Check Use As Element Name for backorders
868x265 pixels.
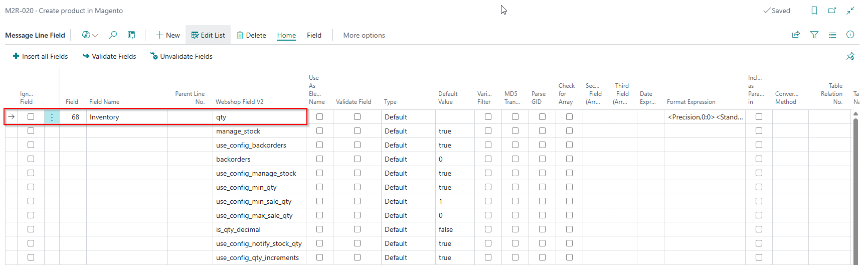click(319, 159)
